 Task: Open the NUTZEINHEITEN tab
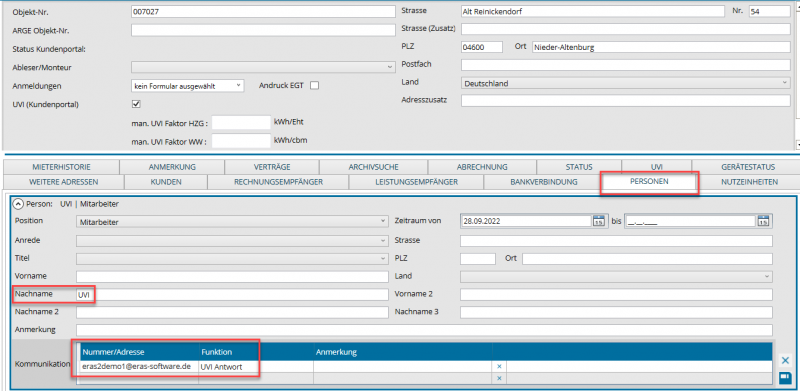pos(749,182)
